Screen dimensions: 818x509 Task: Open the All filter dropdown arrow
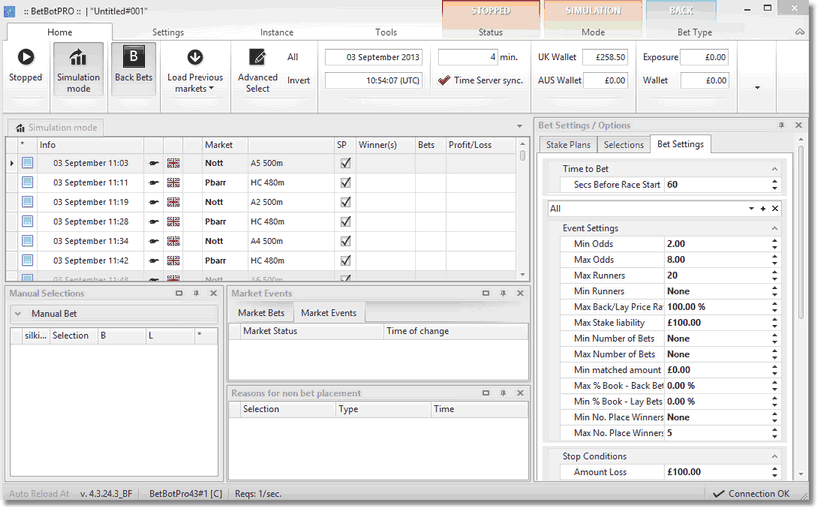click(x=751, y=209)
